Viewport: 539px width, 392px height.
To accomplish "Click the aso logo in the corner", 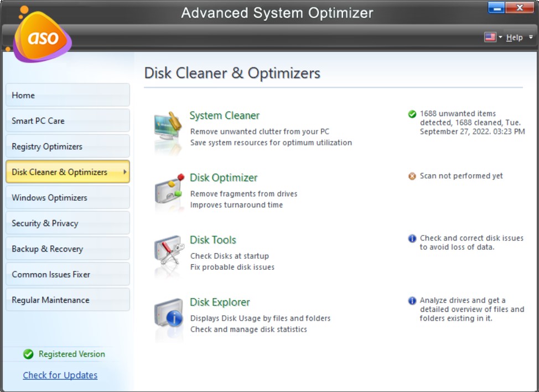I will click(x=42, y=36).
